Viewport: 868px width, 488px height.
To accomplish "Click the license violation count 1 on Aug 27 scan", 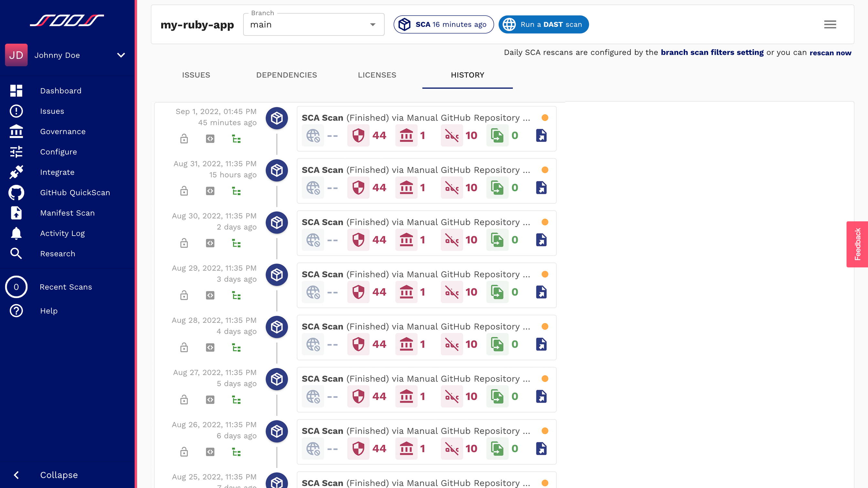I will pyautogui.click(x=423, y=397).
